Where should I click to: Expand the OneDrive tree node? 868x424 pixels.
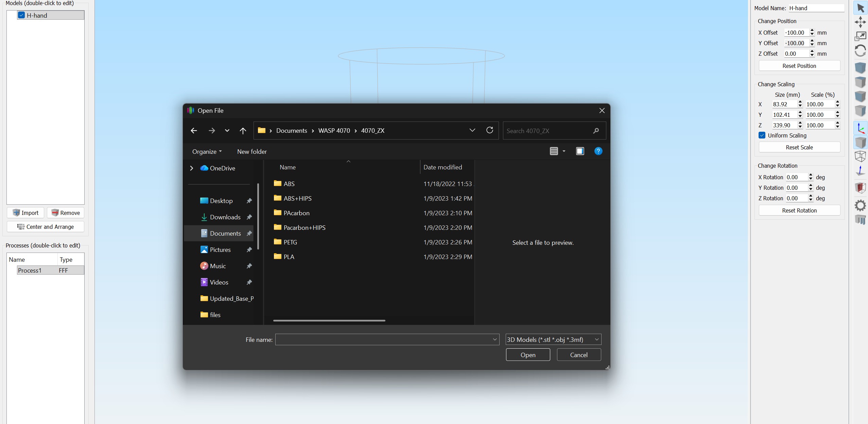[192, 168]
